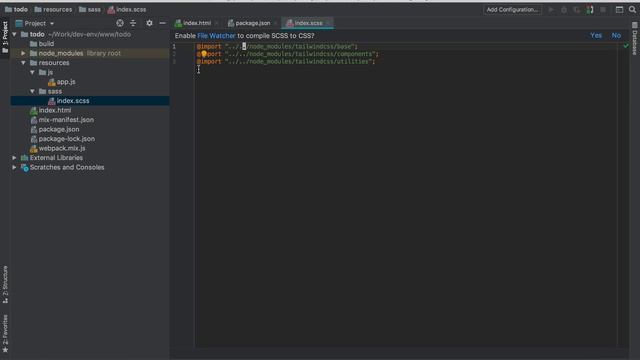Collapse all icon in Project panel
Screen dimensions: 640x360
coord(133,23)
